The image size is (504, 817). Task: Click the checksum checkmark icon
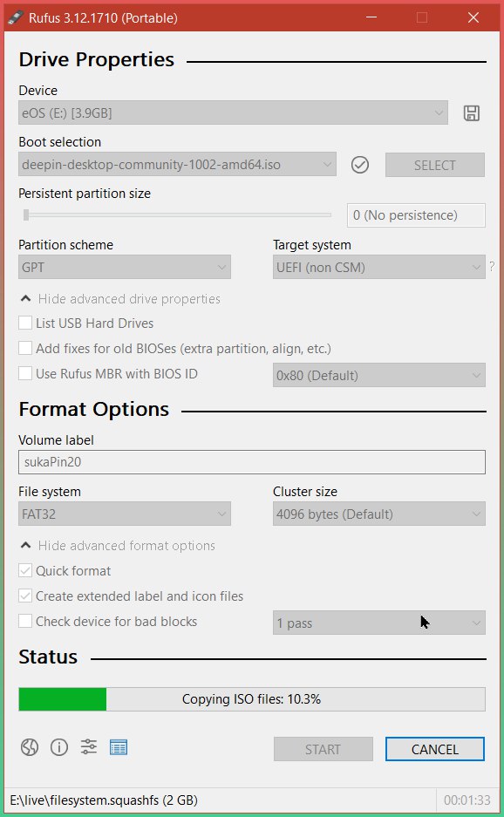359,165
